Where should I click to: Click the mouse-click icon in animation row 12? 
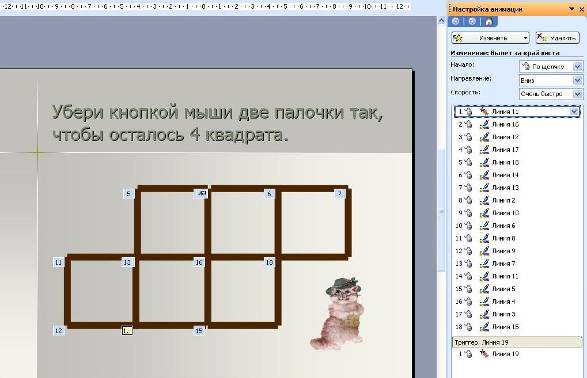[468, 251]
